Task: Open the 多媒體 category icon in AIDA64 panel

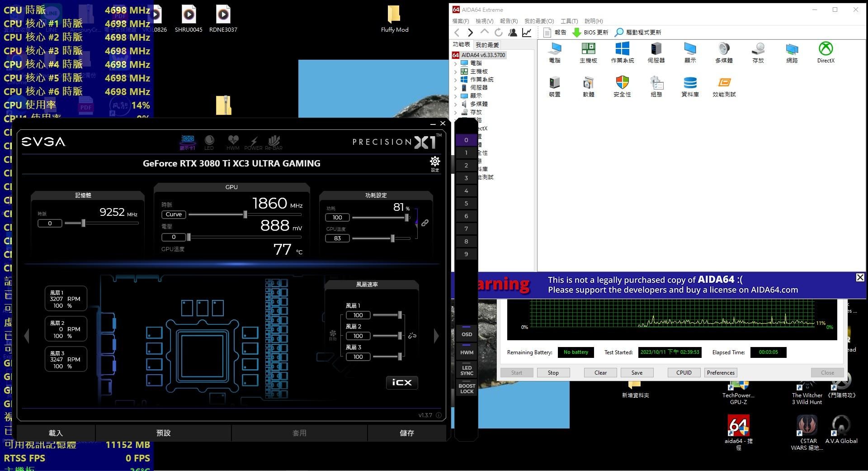Action: pyautogui.click(x=724, y=52)
